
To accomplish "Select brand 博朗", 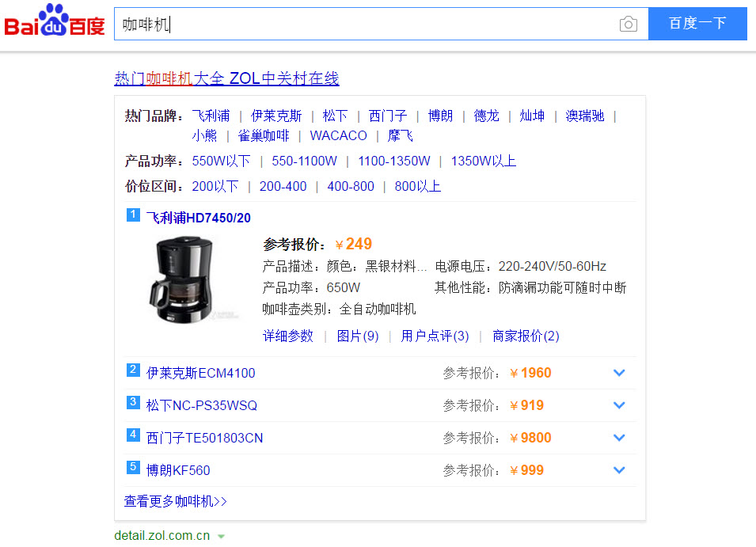I will tap(440, 116).
